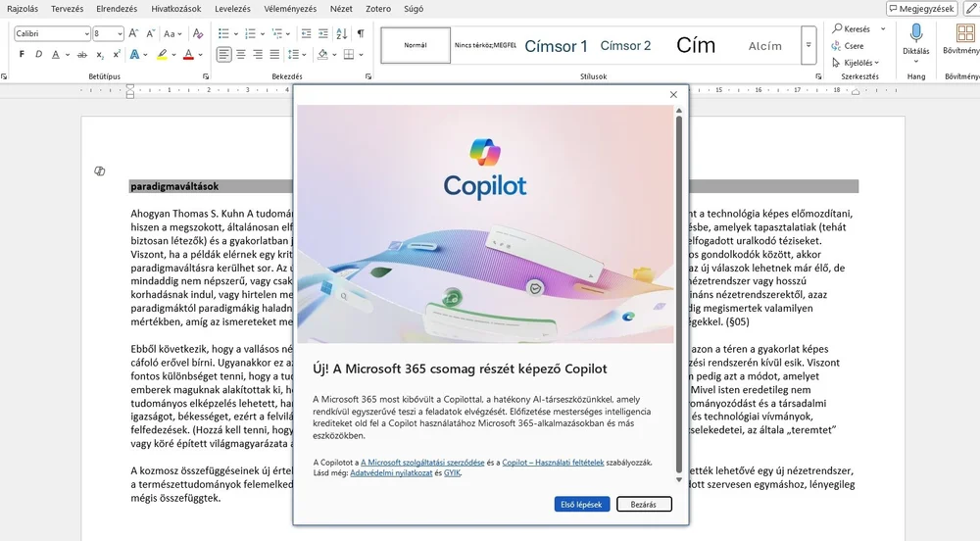Image resolution: width=980 pixels, height=541 pixels.
Task: Switch to Hivatkozások tab
Action: coord(176,9)
